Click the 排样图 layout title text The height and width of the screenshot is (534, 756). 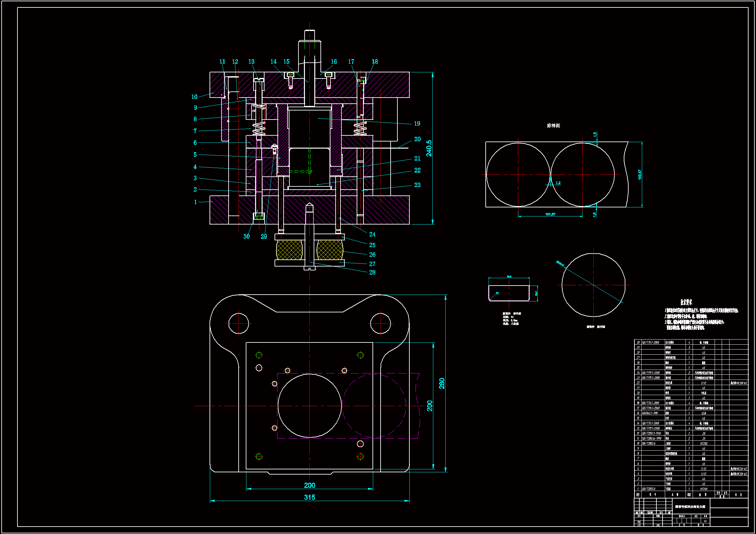point(553,126)
